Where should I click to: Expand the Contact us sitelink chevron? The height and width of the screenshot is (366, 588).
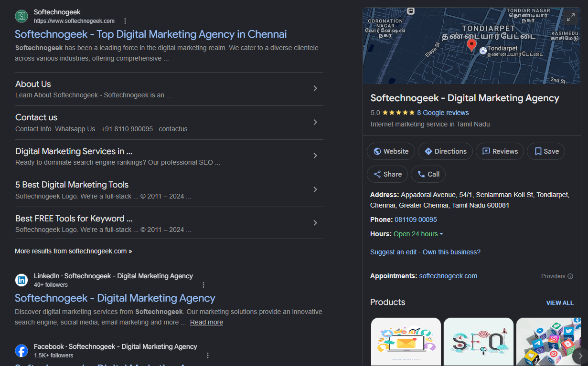tap(315, 122)
